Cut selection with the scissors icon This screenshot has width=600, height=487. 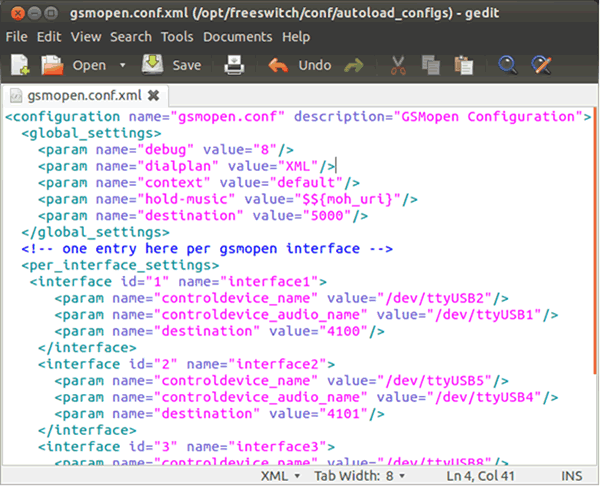pyautogui.click(x=398, y=66)
